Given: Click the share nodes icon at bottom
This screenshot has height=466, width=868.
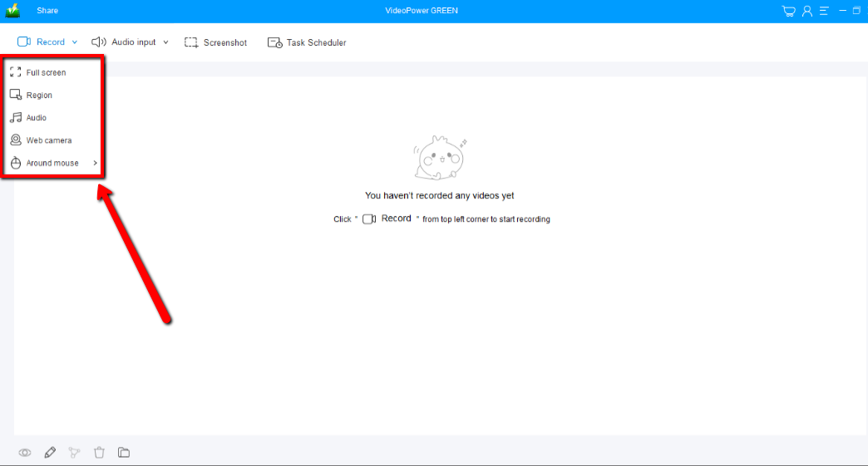Looking at the screenshot, I should click(75, 453).
